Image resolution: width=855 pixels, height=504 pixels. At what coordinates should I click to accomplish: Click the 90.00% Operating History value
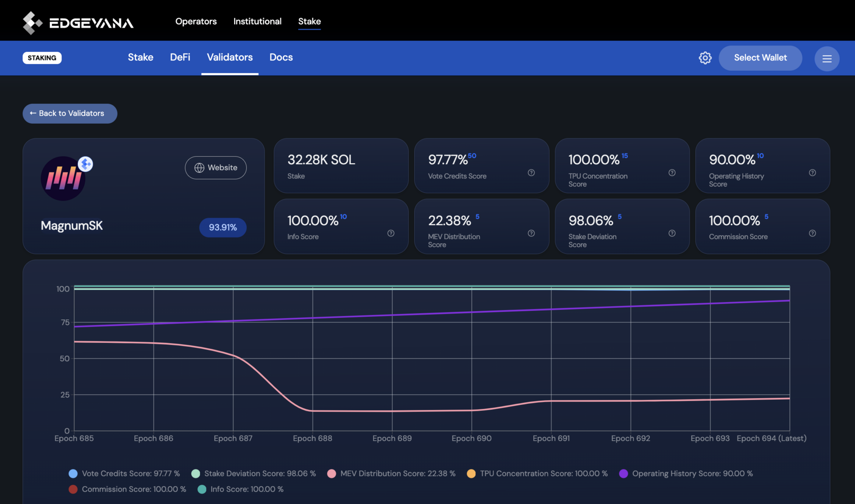pyautogui.click(x=732, y=160)
